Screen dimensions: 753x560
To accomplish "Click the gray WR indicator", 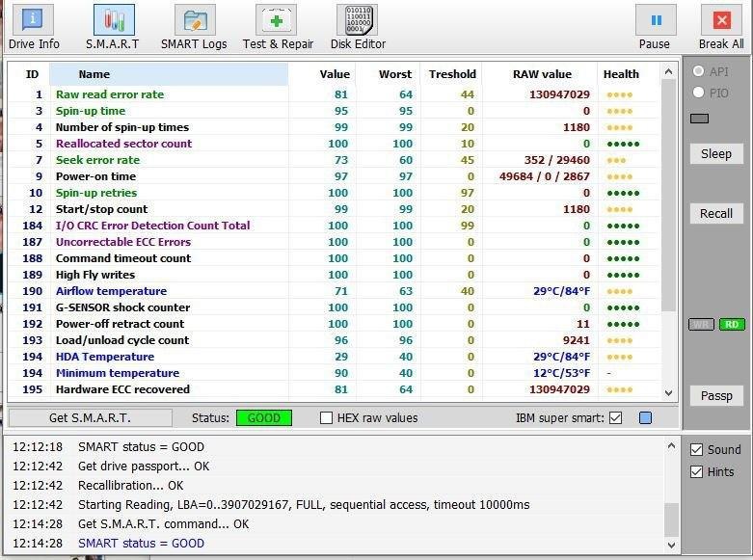I will point(701,325).
